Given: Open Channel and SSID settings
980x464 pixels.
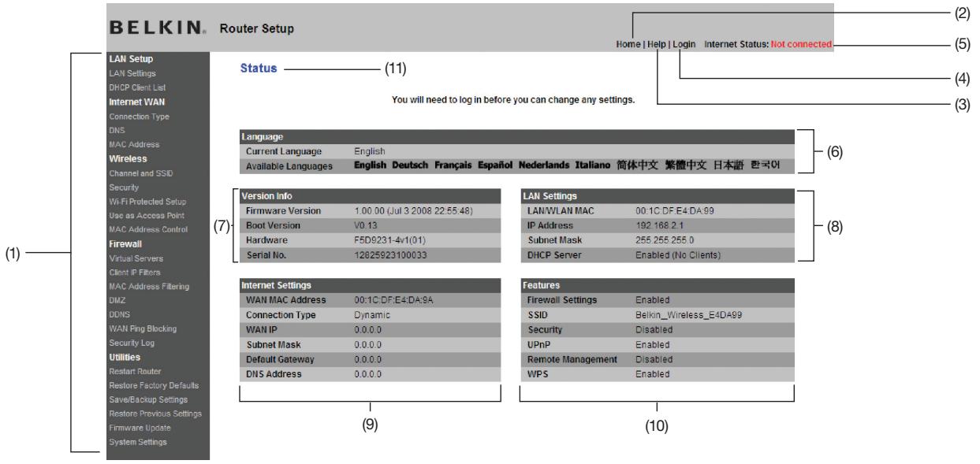Looking at the screenshot, I should (143, 173).
